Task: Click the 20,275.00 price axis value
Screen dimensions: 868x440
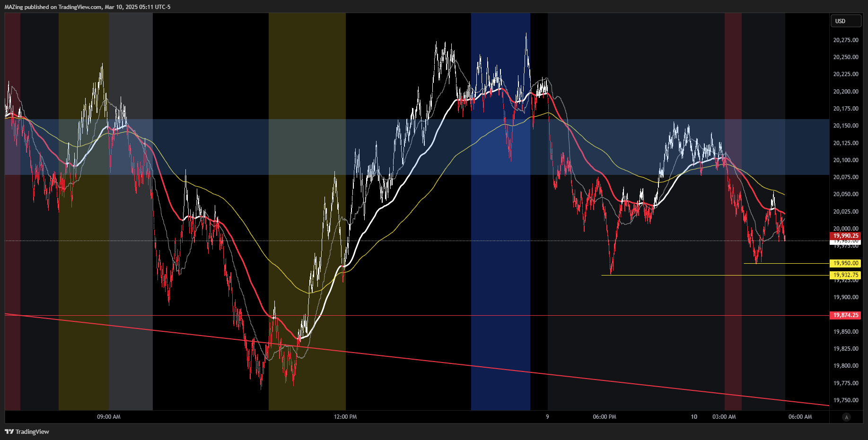Action: [846, 40]
